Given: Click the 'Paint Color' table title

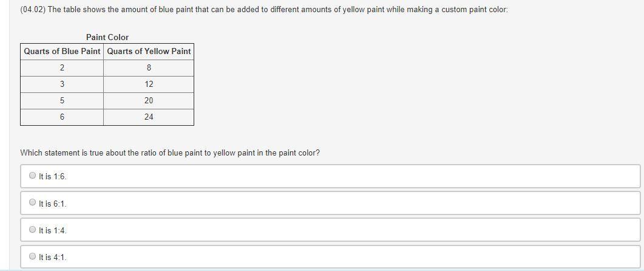Looking at the screenshot, I should coord(107,38).
